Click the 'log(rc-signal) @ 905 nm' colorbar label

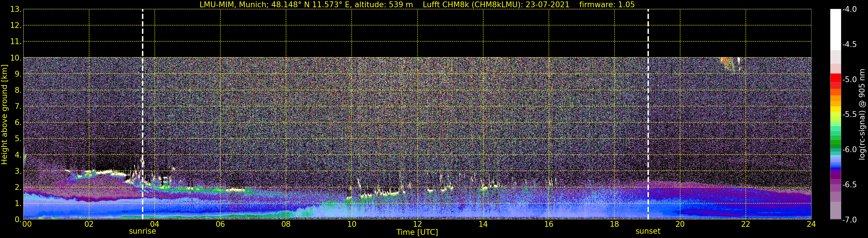pos(862,114)
